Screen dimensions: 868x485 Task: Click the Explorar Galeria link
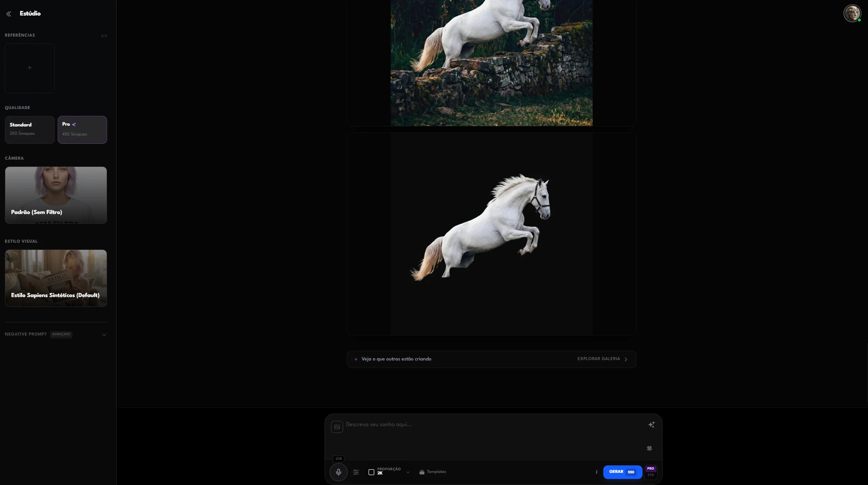point(602,359)
